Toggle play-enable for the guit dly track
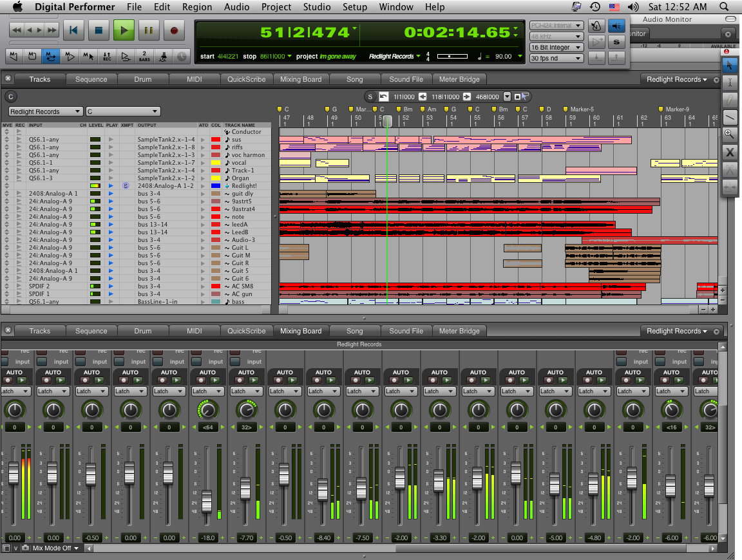 coord(111,194)
